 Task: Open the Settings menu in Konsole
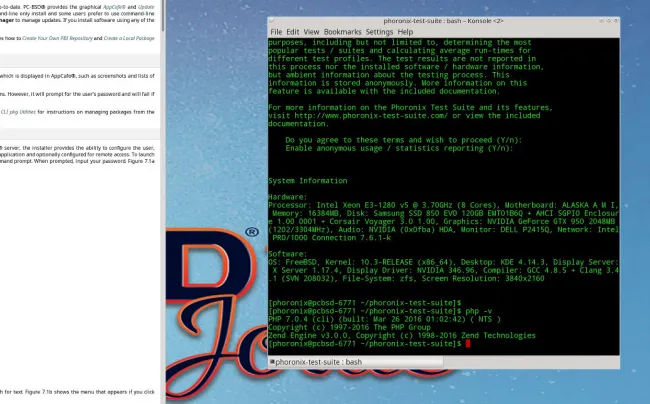point(379,32)
